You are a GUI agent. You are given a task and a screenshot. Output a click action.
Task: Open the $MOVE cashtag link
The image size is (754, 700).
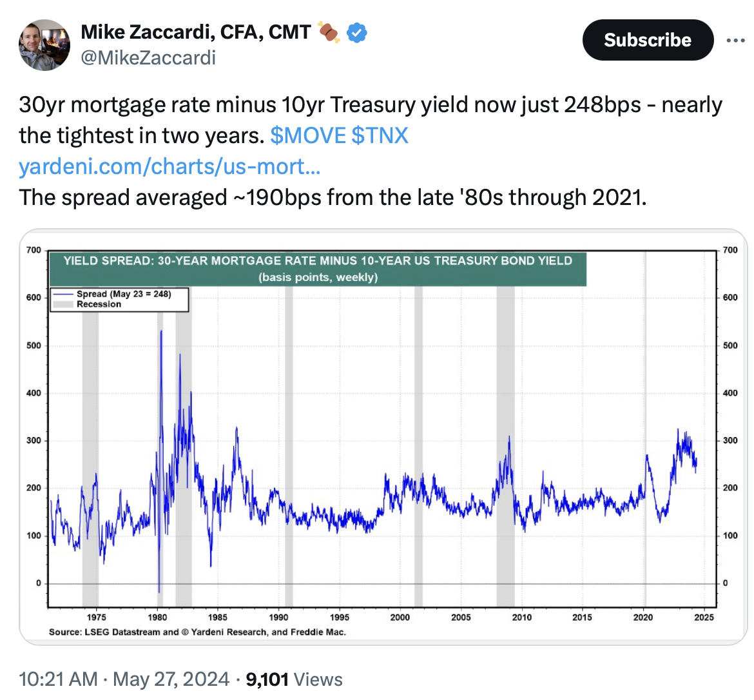pos(308,135)
